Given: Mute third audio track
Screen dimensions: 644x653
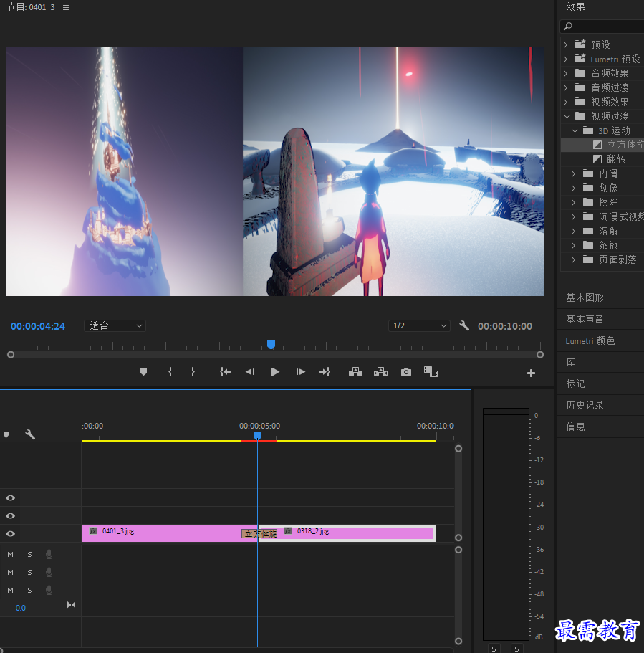Looking at the screenshot, I should click(11, 590).
